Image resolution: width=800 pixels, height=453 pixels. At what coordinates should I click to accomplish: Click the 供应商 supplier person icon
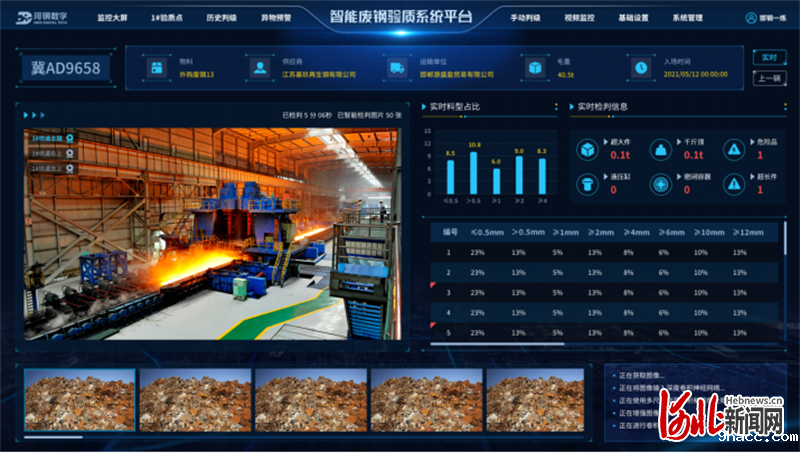[x=260, y=68]
